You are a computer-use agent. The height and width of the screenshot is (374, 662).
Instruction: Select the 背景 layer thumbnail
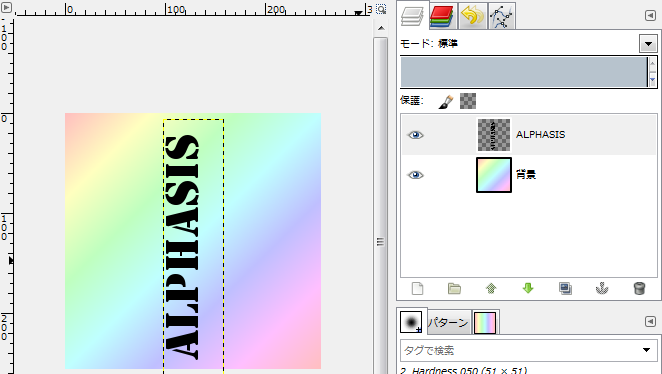pos(494,175)
